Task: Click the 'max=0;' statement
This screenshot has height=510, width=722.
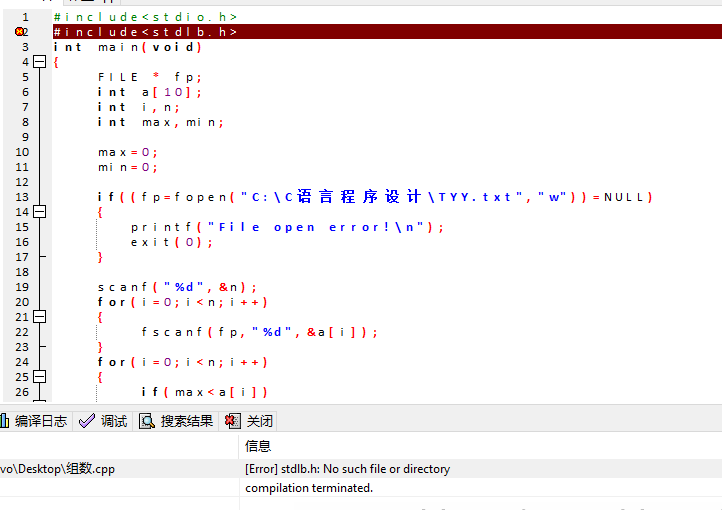Action: (128, 152)
